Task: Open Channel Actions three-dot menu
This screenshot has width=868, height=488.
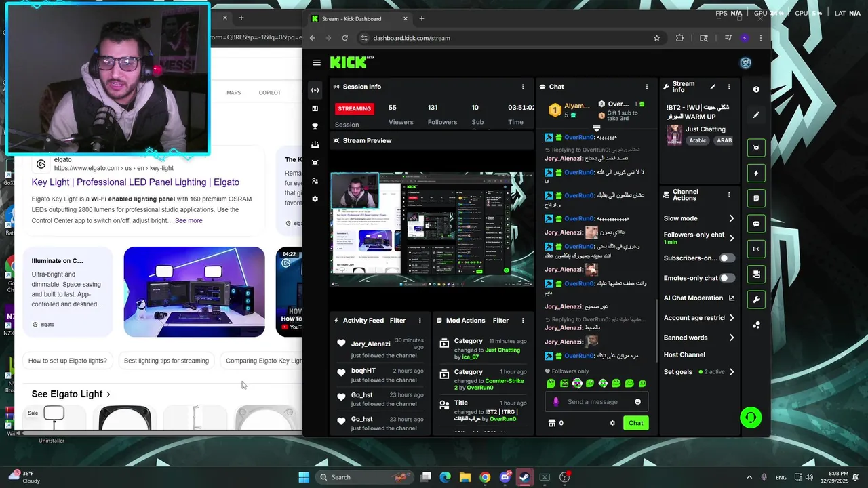Action: tap(729, 195)
